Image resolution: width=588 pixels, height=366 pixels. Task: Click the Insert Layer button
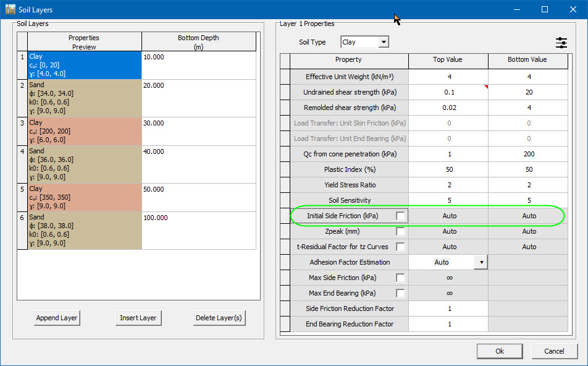(138, 318)
